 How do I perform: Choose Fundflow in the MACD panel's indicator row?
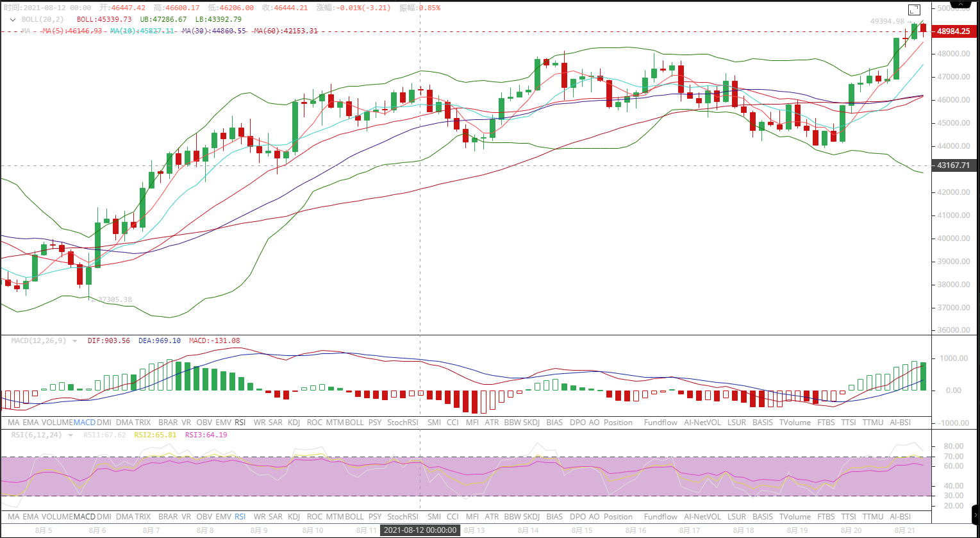(661, 423)
